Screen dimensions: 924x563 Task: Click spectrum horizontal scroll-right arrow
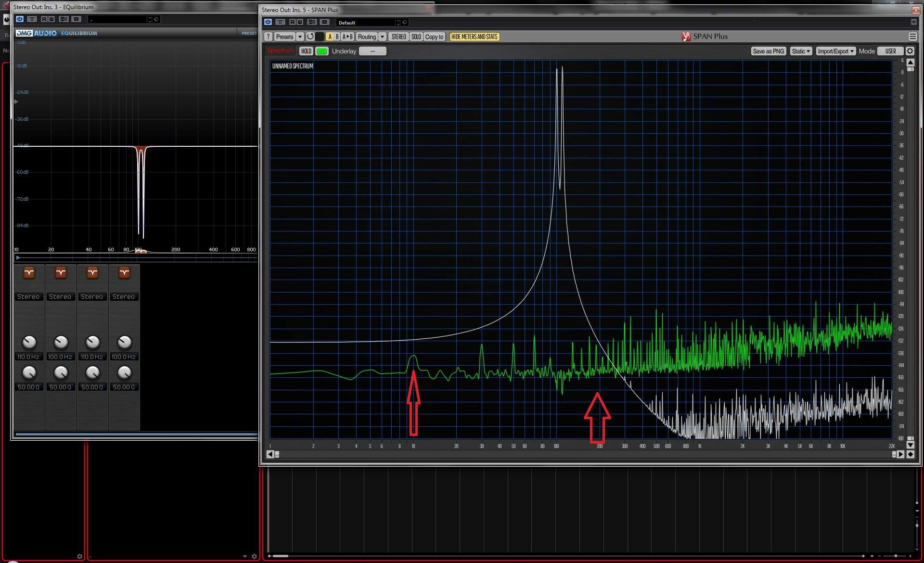pyautogui.click(x=901, y=454)
